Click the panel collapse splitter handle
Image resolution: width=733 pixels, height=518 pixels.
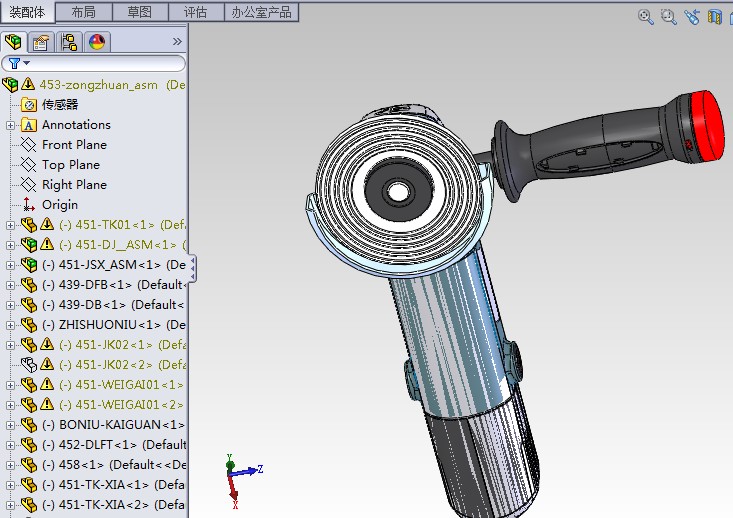[x=193, y=268]
